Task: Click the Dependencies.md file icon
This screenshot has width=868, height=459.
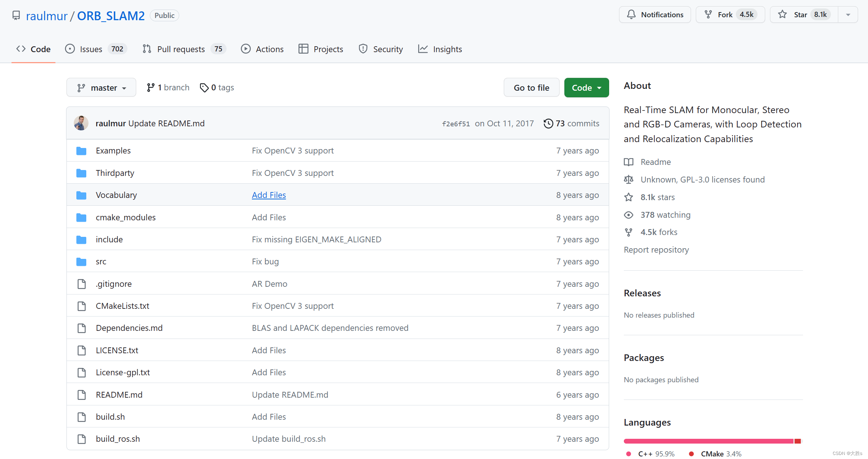Action: (82, 328)
